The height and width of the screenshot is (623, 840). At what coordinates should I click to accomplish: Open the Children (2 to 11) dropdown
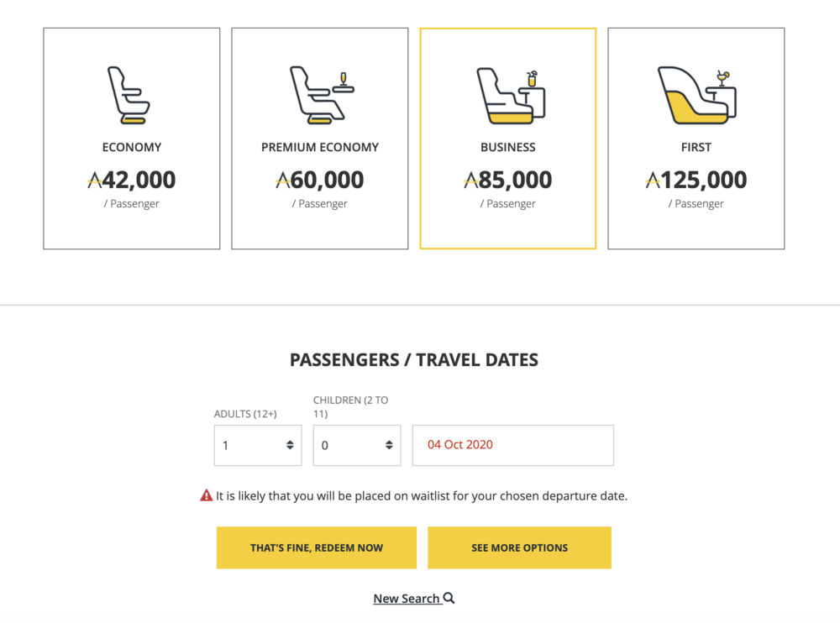coord(357,445)
